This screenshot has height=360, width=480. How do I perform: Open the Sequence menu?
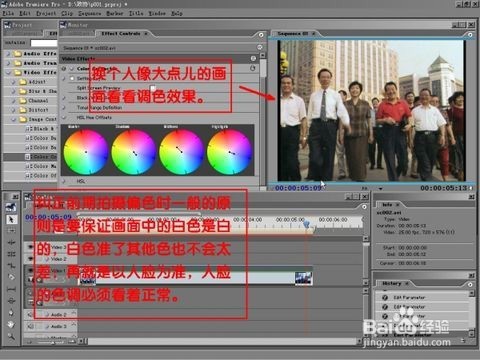[x=90, y=13]
